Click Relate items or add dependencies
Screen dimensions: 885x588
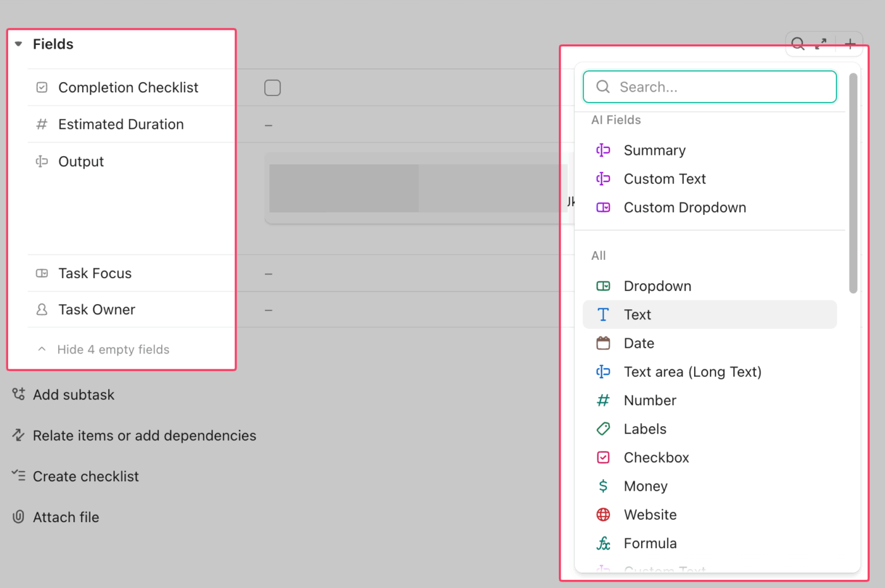(x=144, y=436)
